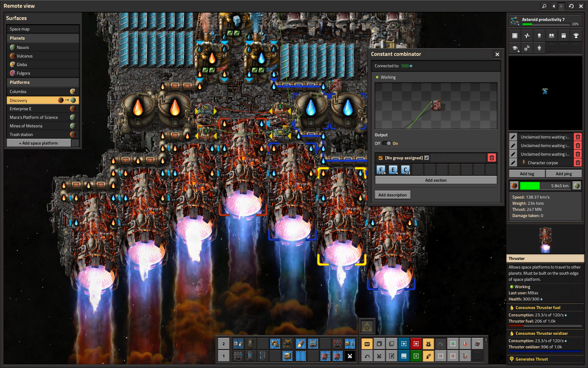Screen dimensions: 588x368
Task: Go to next view arrow in title bar
Action: point(562,6)
